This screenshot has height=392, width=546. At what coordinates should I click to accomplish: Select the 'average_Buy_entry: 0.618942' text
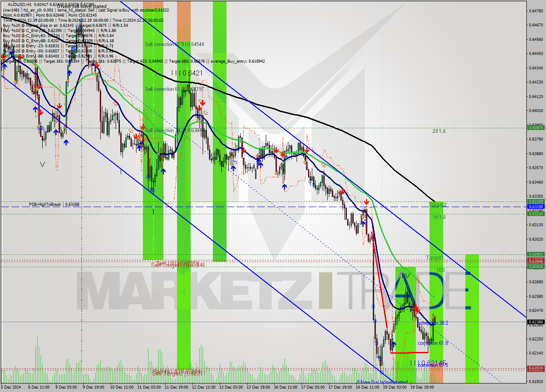(x=237, y=61)
